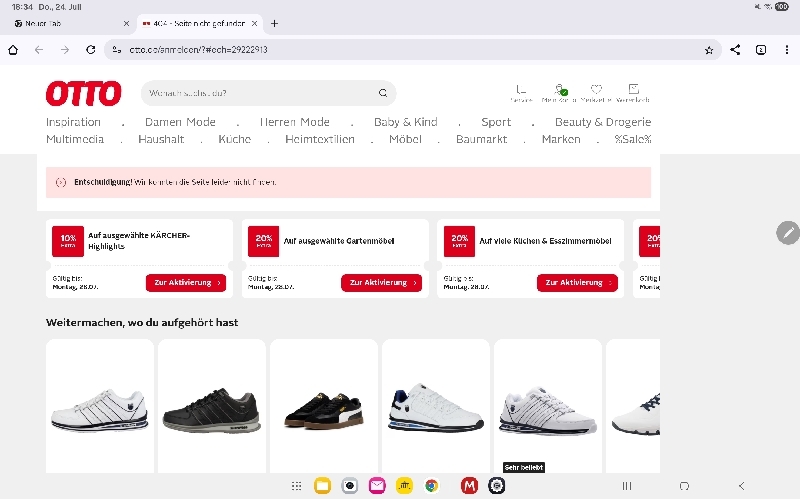This screenshot has width=800, height=499.
Task: Click the search magnifier icon
Action: tap(382, 93)
